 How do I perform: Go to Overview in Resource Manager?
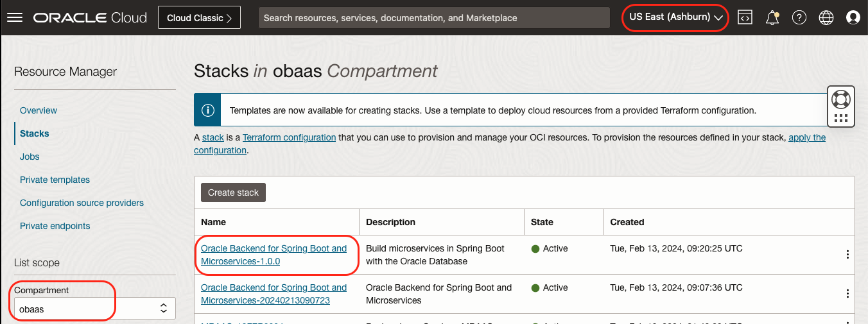pyautogui.click(x=39, y=110)
